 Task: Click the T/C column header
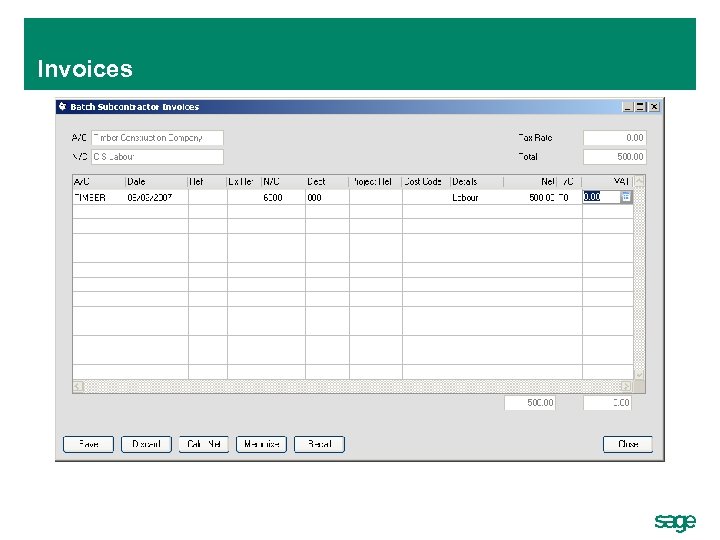coord(569,182)
